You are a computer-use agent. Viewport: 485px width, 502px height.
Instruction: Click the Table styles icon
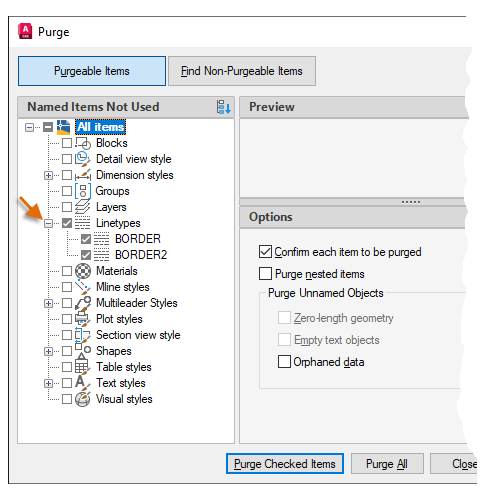click(x=82, y=367)
